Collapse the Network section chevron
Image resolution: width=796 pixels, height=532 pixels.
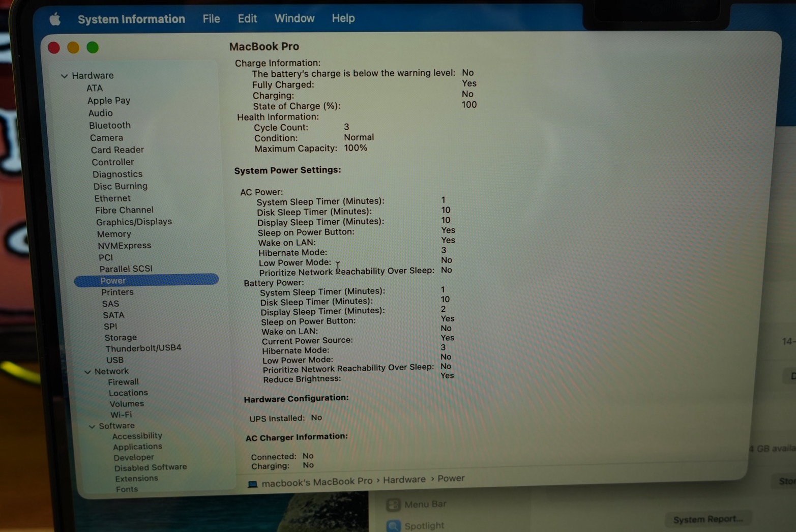tap(87, 372)
